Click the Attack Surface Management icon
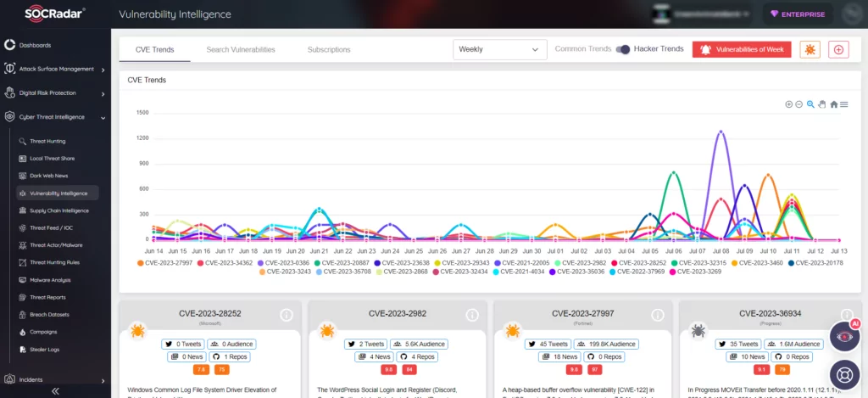The width and height of the screenshot is (868, 398). tap(9, 69)
